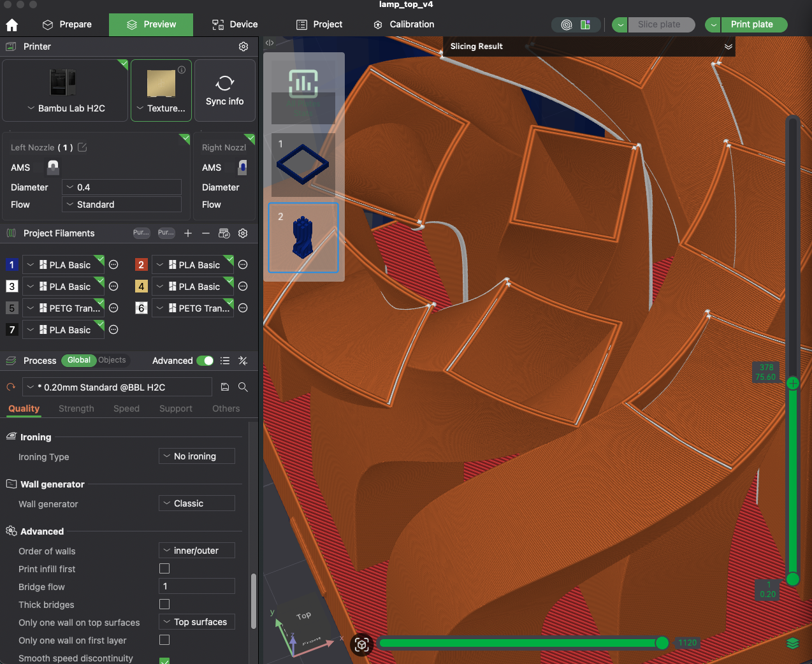
Task: Remove a filament using minus icon
Action: (x=206, y=233)
